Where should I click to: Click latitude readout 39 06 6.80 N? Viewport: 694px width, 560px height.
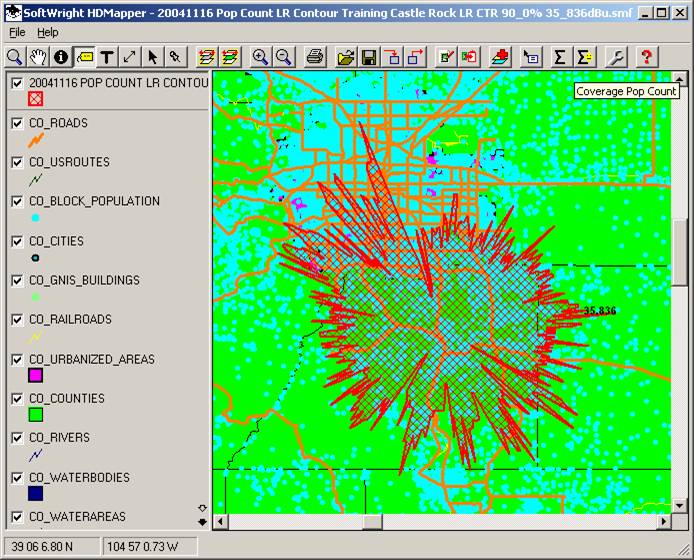(42, 547)
